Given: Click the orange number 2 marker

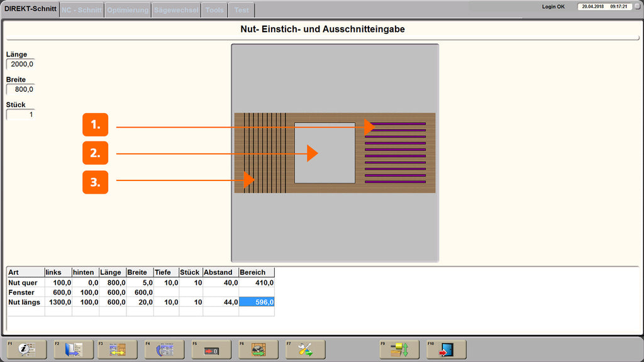Looking at the screenshot, I should (96, 153).
